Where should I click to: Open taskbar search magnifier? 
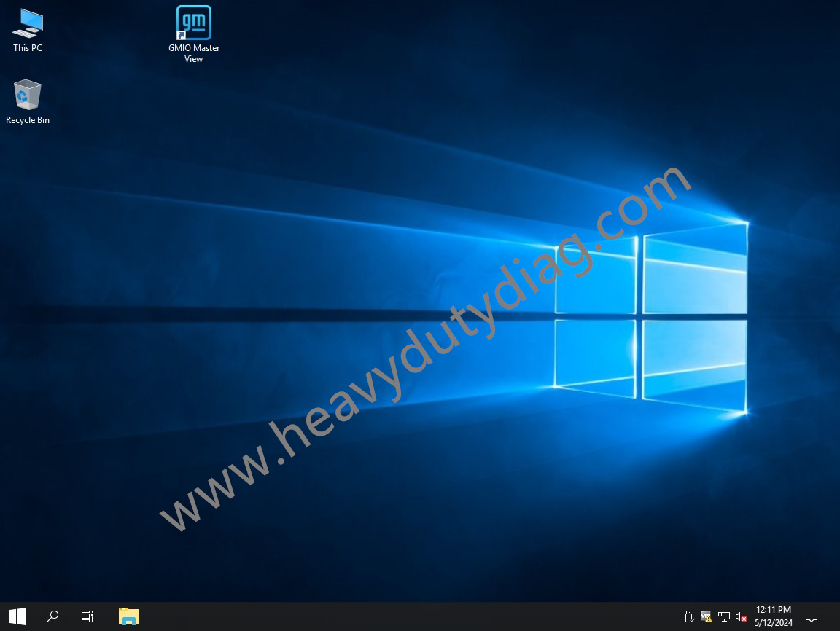point(52,616)
